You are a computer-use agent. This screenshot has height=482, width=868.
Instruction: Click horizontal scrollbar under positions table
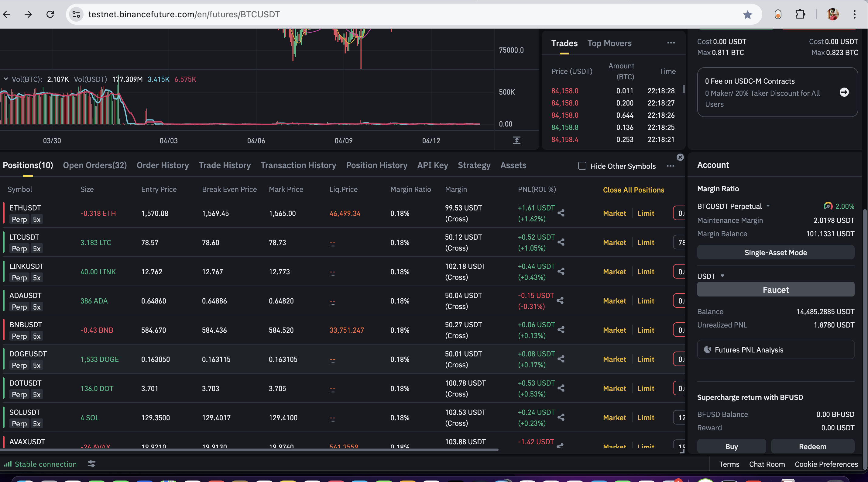249,450
